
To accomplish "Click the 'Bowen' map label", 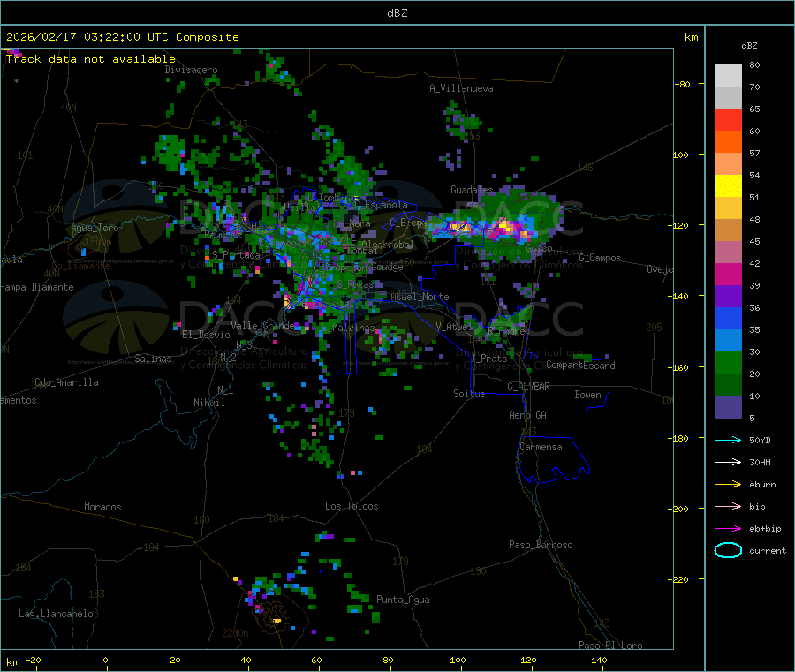I will 587,395.
